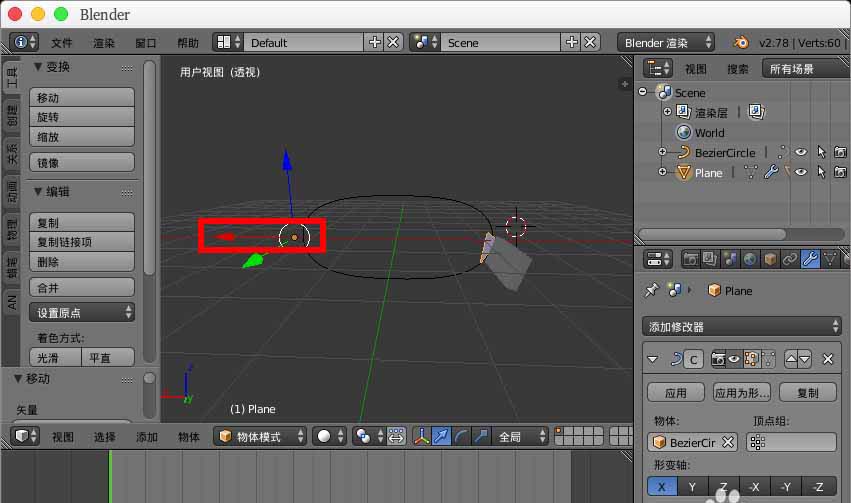Open the 渲染 menu in top bar
Screen dimensions: 851x503
pos(104,43)
